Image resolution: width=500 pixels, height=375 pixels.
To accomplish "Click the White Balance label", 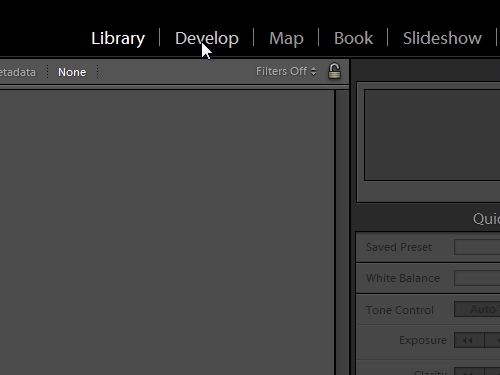I will point(403,278).
